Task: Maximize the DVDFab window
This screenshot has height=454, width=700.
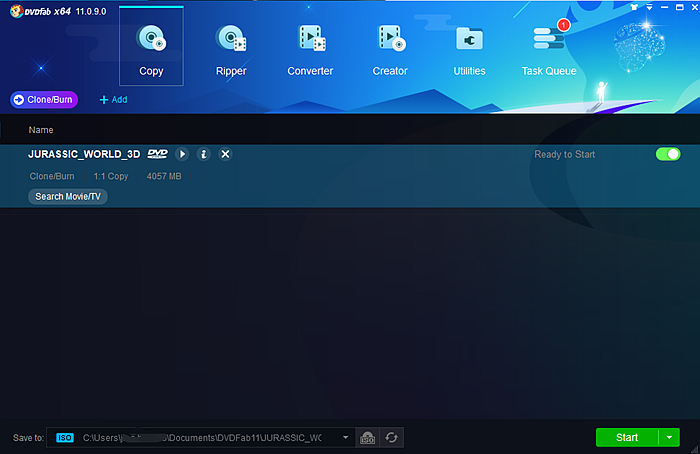Action: point(679,7)
